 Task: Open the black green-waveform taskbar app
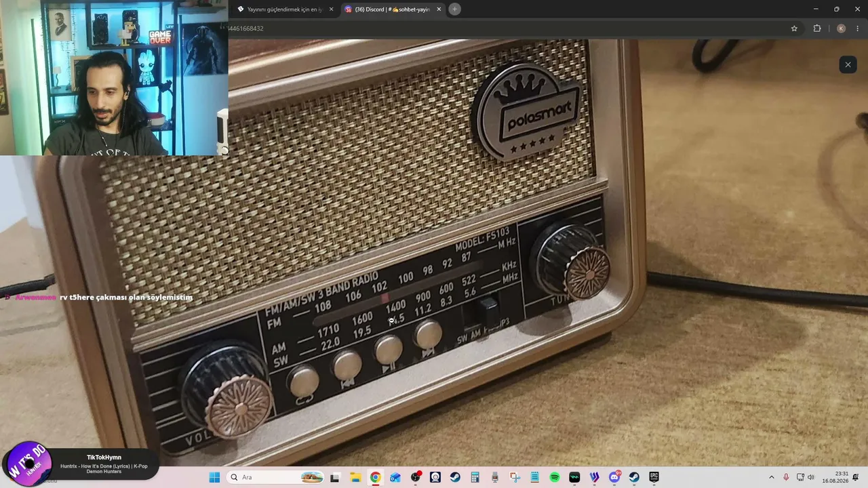pyautogui.click(x=574, y=477)
